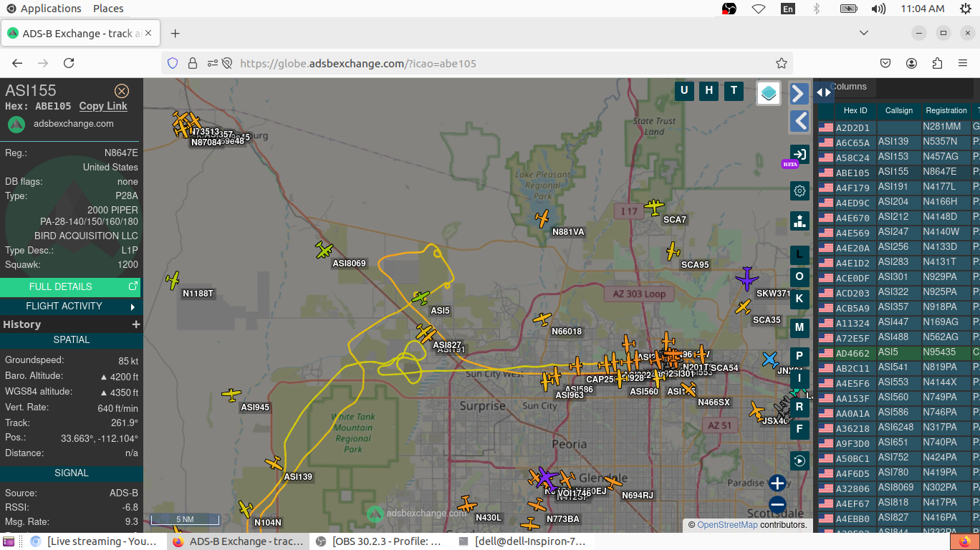
Task: Open the Firefox application menu
Action: coord(964,63)
